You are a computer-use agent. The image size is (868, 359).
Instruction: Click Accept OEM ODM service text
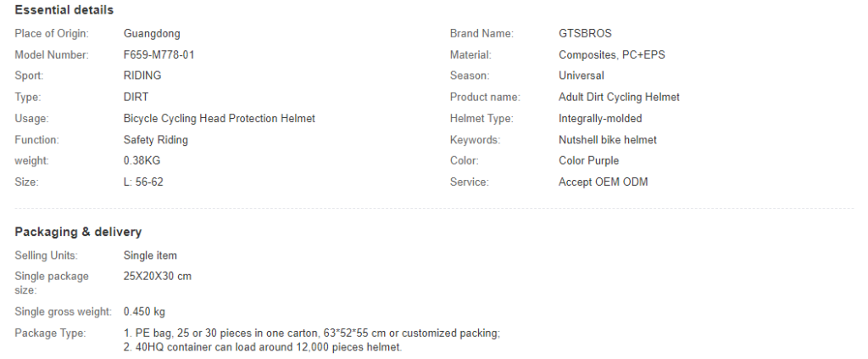click(603, 182)
